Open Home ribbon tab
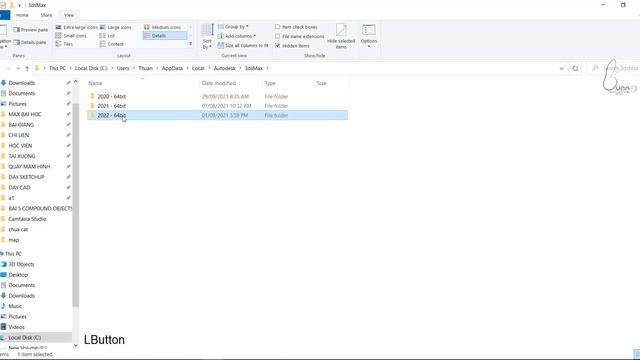 coord(22,15)
